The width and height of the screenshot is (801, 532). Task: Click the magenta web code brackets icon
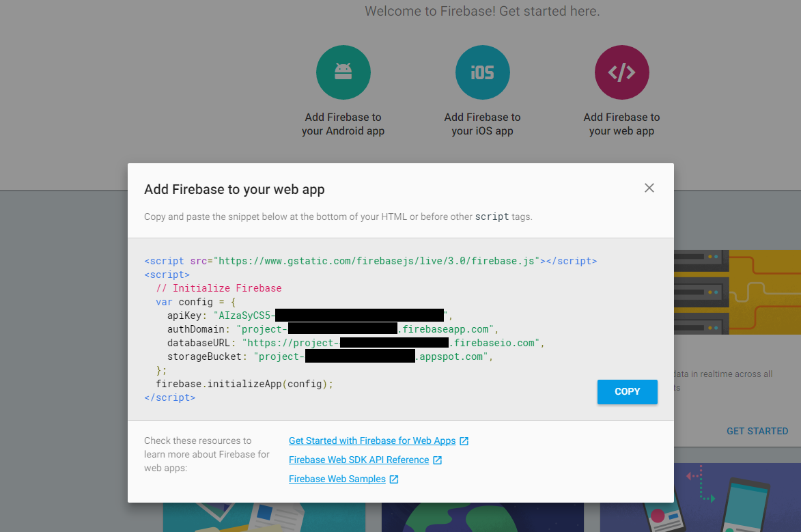(x=621, y=72)
